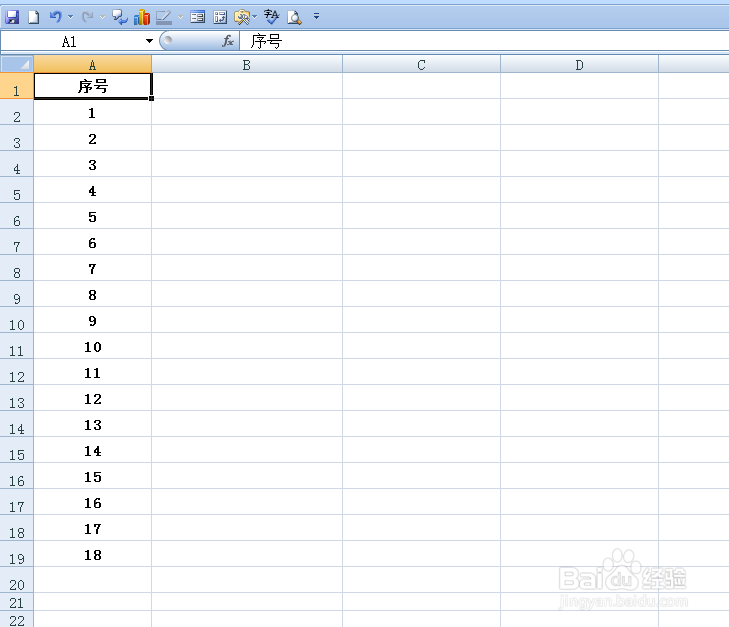Click the speech bubbles refresh icon

pos(120,17)
